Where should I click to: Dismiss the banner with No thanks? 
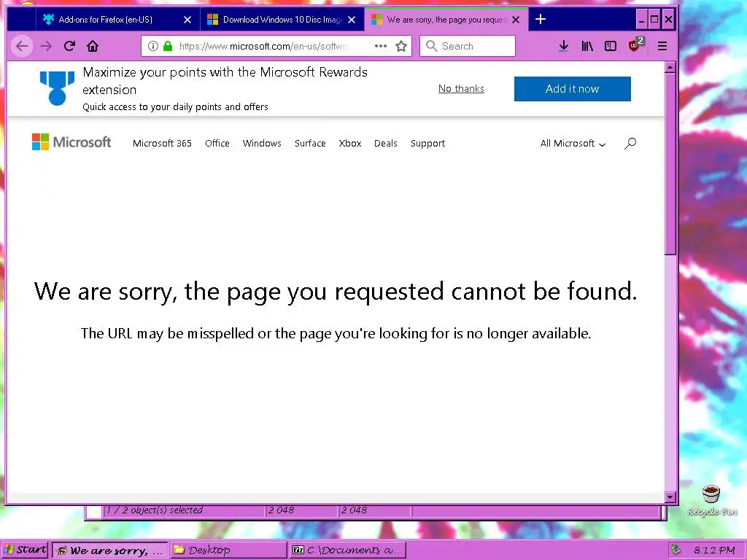[461, 88]
